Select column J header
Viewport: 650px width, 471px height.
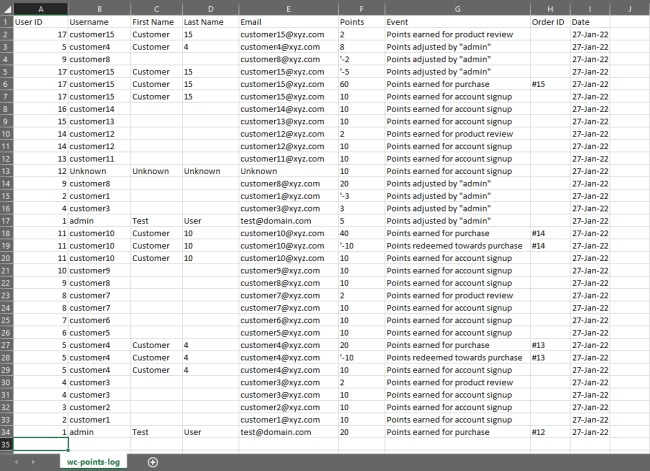pos(630,9)
